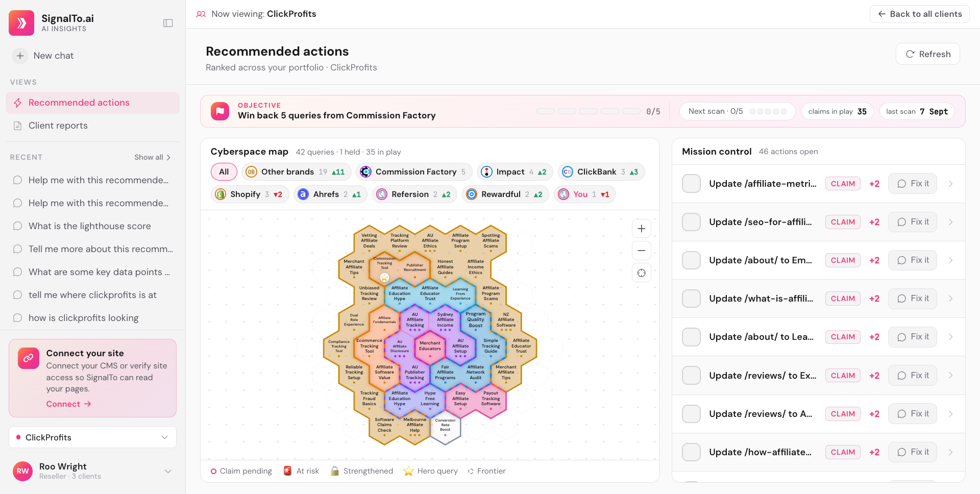The width and height of the screenshot is (980, 494).
Task: Click Fix it for Update /reviews/ to A...
Action: pyautogui.click(x=913, y=414)
